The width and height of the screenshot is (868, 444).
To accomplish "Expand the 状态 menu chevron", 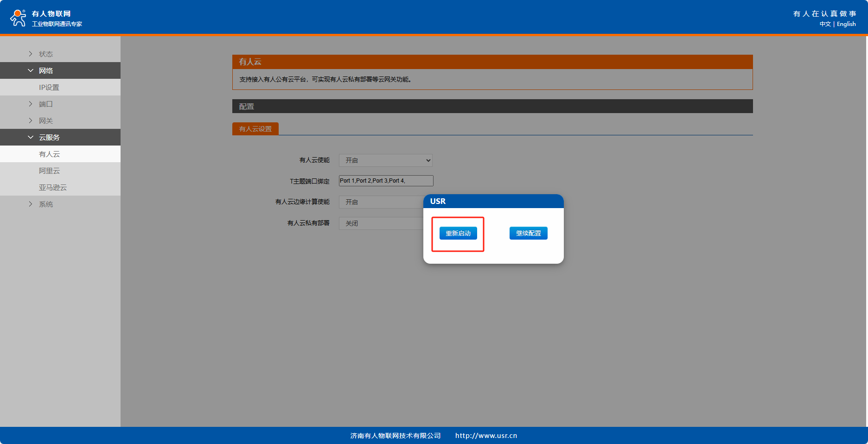I will tap(31, 54).
